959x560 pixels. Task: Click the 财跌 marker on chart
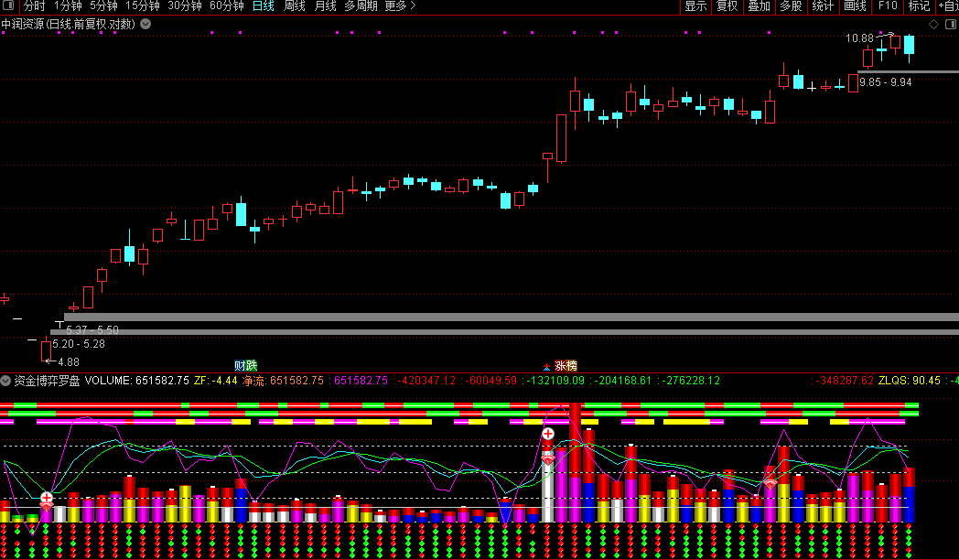[246, 366]
